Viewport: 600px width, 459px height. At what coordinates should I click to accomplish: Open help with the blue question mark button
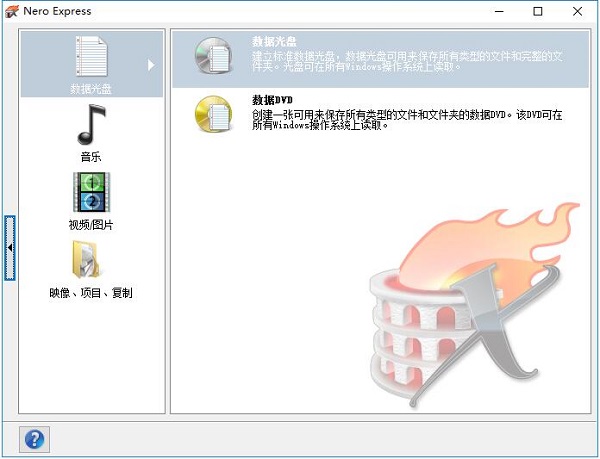point(34,439)
